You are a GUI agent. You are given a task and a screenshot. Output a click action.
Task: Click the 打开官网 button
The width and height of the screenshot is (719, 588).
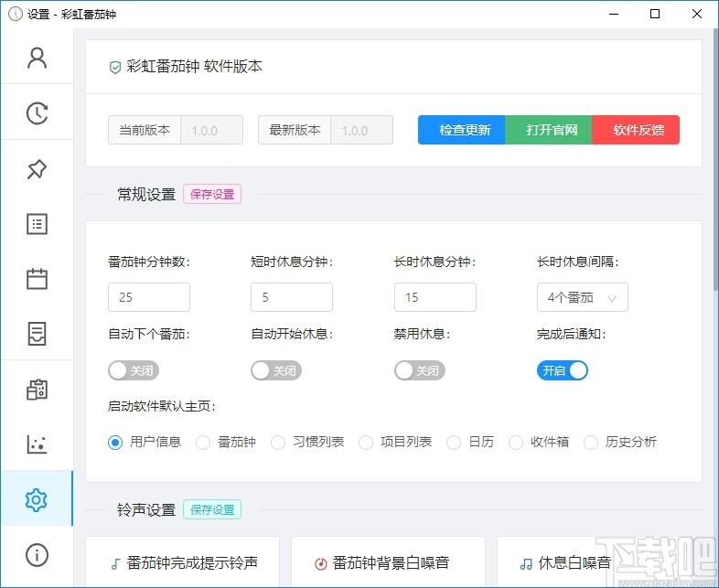point(549,130)
